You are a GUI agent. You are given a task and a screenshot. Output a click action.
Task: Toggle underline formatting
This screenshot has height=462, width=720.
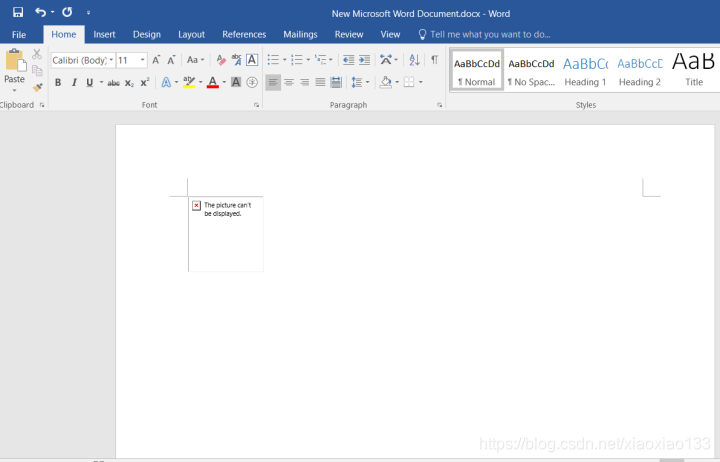click(x=90, y=83)
